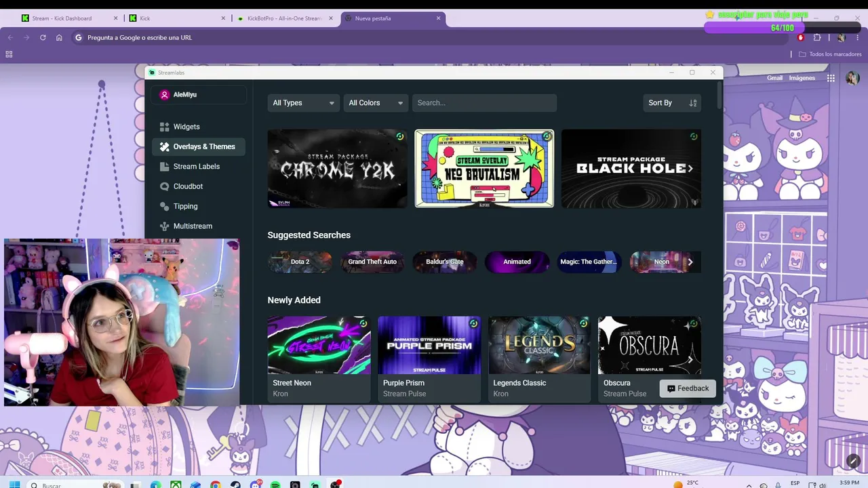Open the taskbar clock showing 3:59 PM
The height and width of the screenshot is (488, 868).
tap(849, 483)
